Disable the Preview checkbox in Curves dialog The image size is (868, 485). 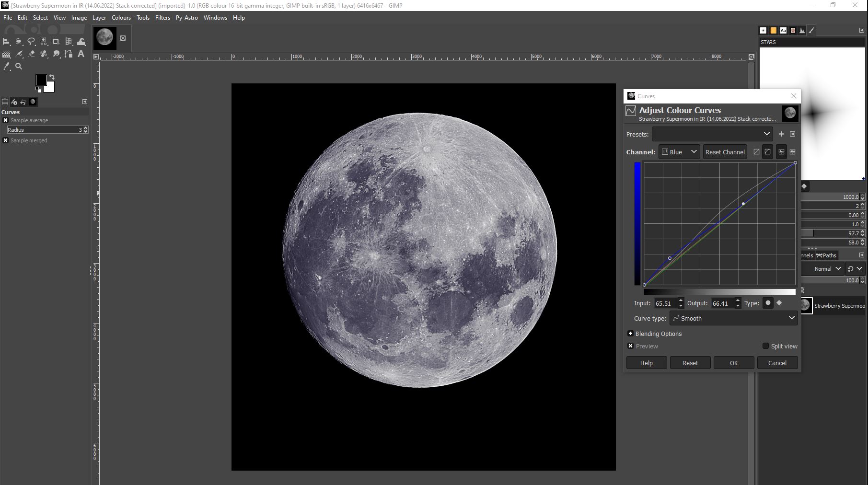click(630, 346)
